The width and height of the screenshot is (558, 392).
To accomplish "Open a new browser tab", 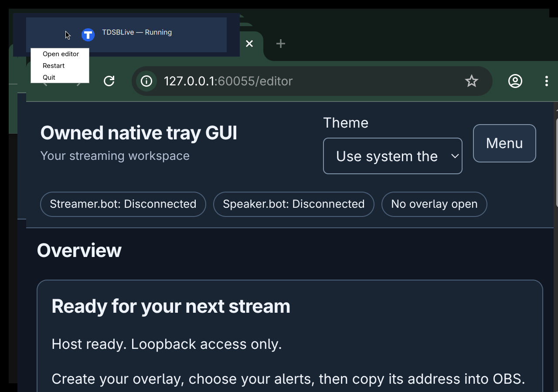I will tap(281, 44).
